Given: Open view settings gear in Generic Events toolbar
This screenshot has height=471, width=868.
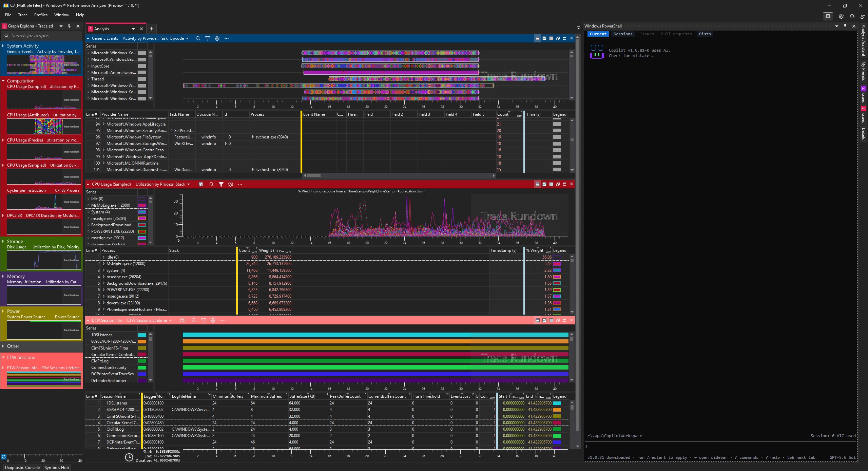Looking at the screenshot, I should [217, 38].
